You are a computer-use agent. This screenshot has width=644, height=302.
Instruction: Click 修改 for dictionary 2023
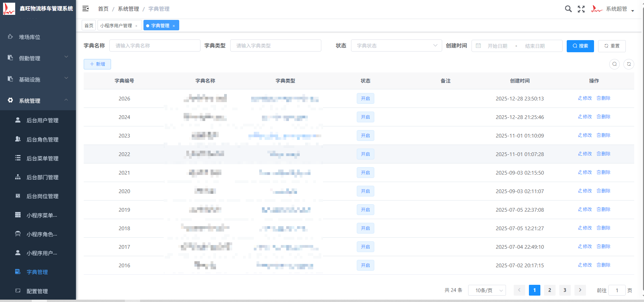585,135
